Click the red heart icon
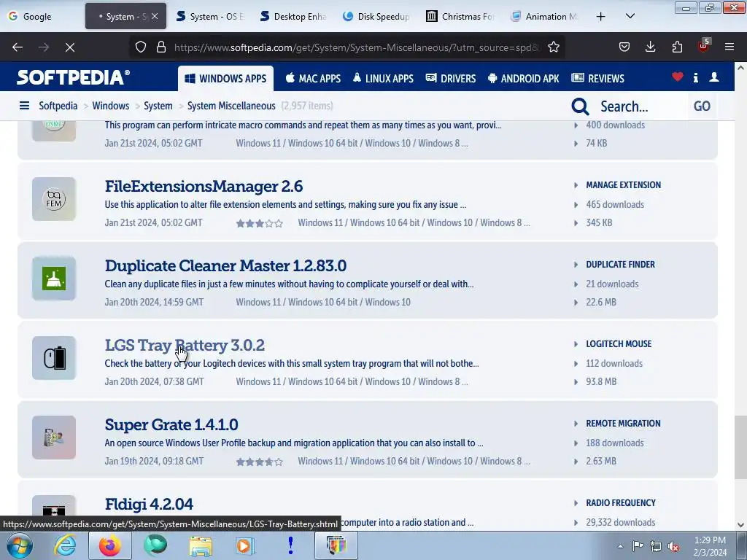 [678, 77]
